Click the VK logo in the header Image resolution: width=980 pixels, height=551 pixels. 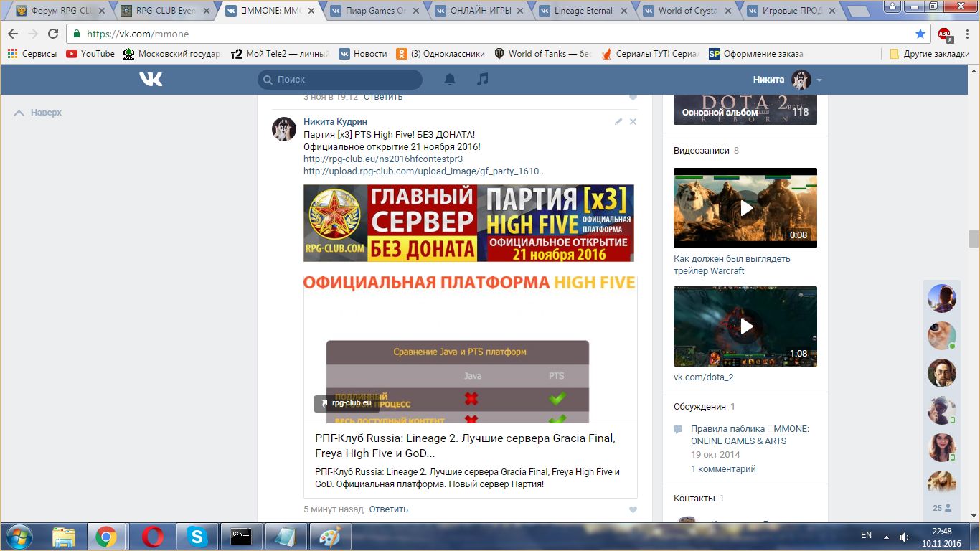click(151, 80)
